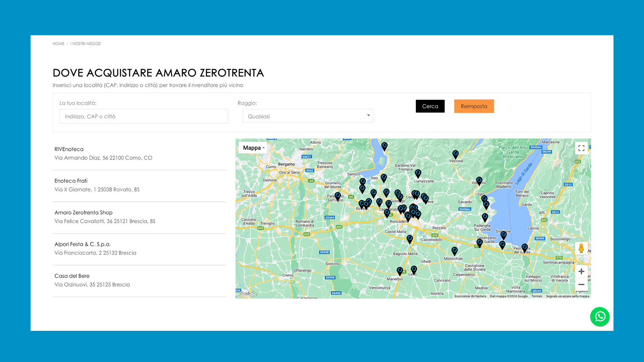Open the Termini link on the map
The height and width of the screenshot is (362, 644).
[x=537, y=296]
